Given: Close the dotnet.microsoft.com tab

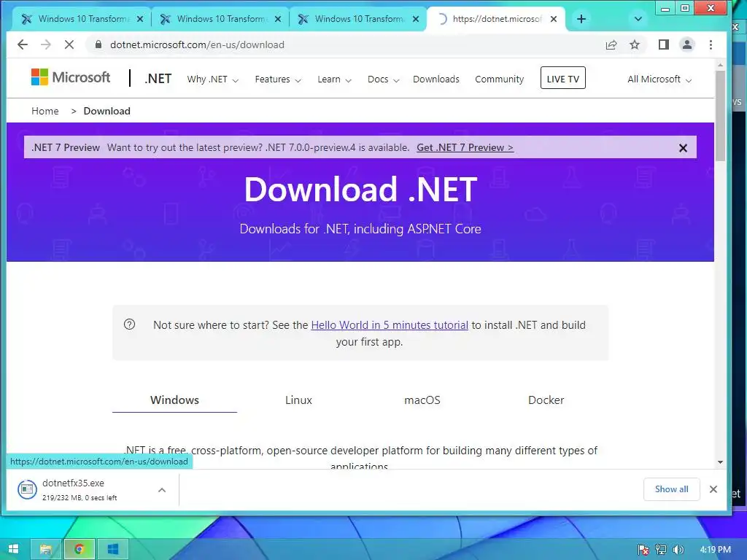Looking at the screenshot, I should point(554,19).
